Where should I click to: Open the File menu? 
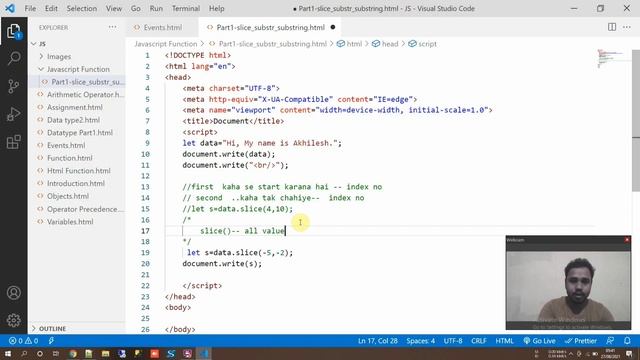30,8
